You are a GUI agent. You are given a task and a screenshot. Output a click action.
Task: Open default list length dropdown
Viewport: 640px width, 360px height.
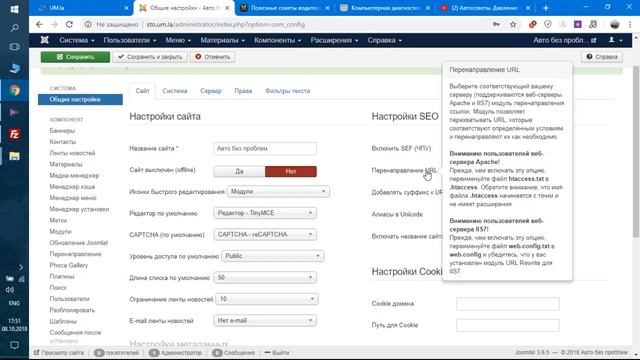click(x=264, y=278)
